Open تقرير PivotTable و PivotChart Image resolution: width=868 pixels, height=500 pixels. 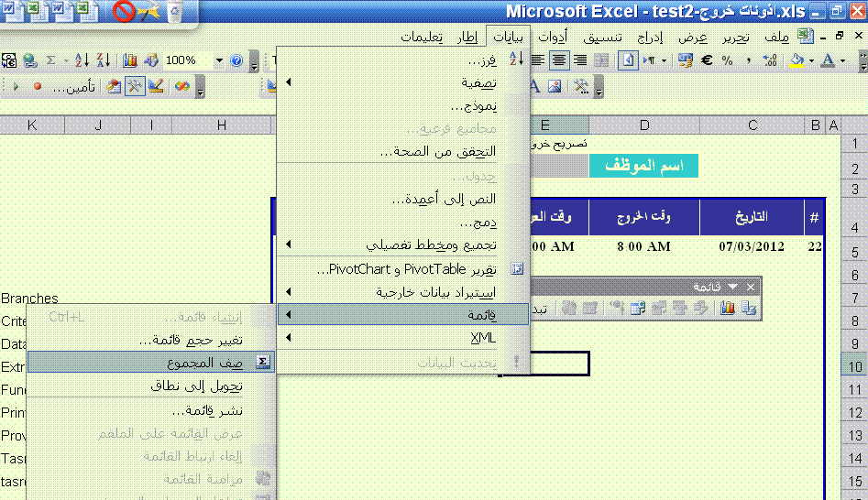[x=403, y=269]
